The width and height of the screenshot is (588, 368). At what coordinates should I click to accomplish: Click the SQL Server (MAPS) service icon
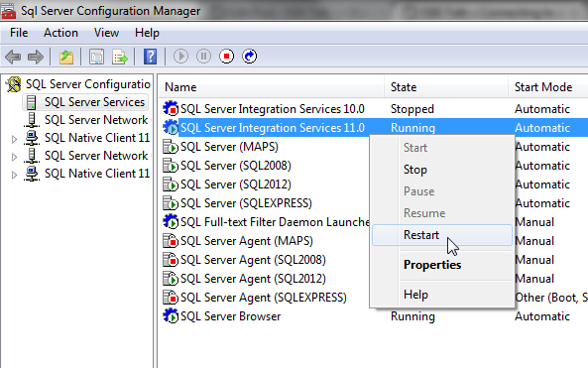[x=171, y=146]
